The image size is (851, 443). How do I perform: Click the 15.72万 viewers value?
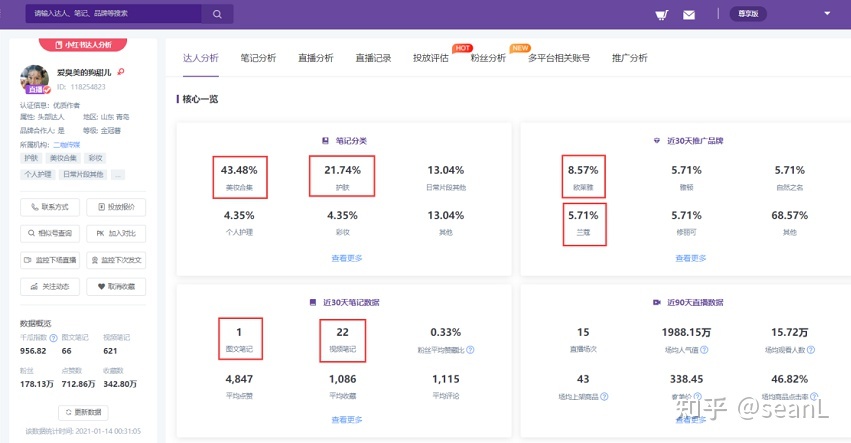click(x=790, y=332)
